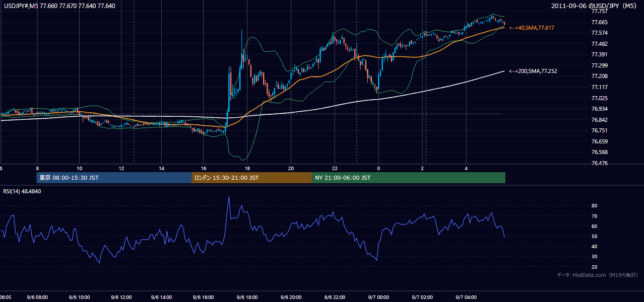Click RSI scale value 40
The height and width of the screenshot is (302, 644).
click(595, 246)
